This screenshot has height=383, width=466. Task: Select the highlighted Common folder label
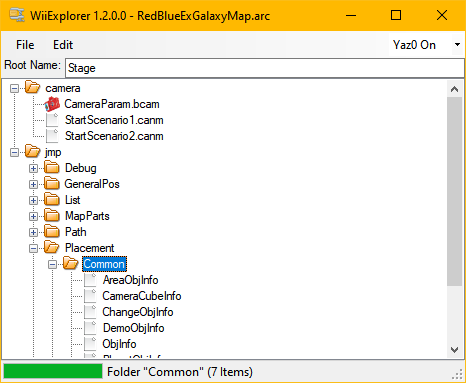(x=104, y=264)
